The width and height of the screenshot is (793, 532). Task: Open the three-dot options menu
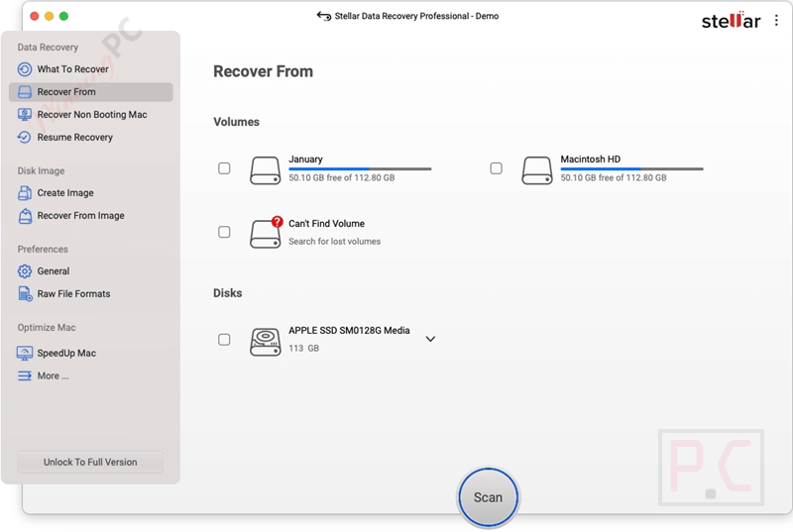click(x=776, y=20)
